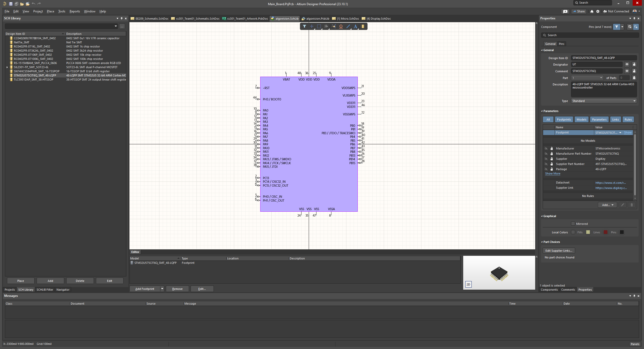Click the select-all-objects cursor icon in Properties
This screenshot has height=349, width=644.
click(x=630, y=27)
